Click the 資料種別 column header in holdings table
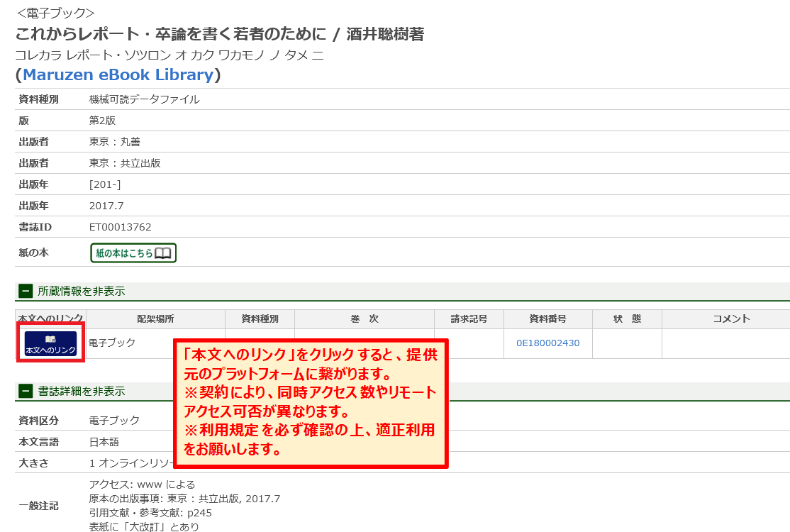The height and width of the screenshot is (532, 790). 260,319
